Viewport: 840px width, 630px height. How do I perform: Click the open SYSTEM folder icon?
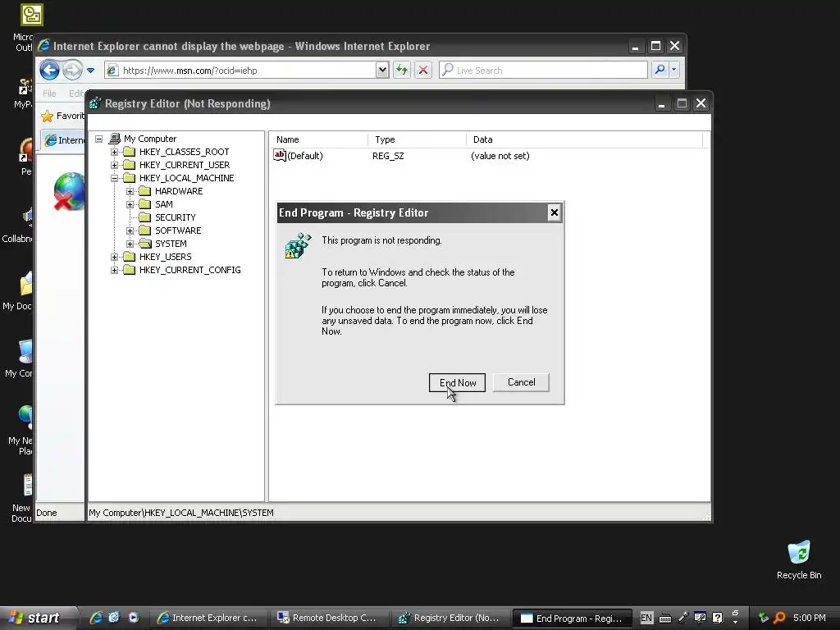(145, 244)
